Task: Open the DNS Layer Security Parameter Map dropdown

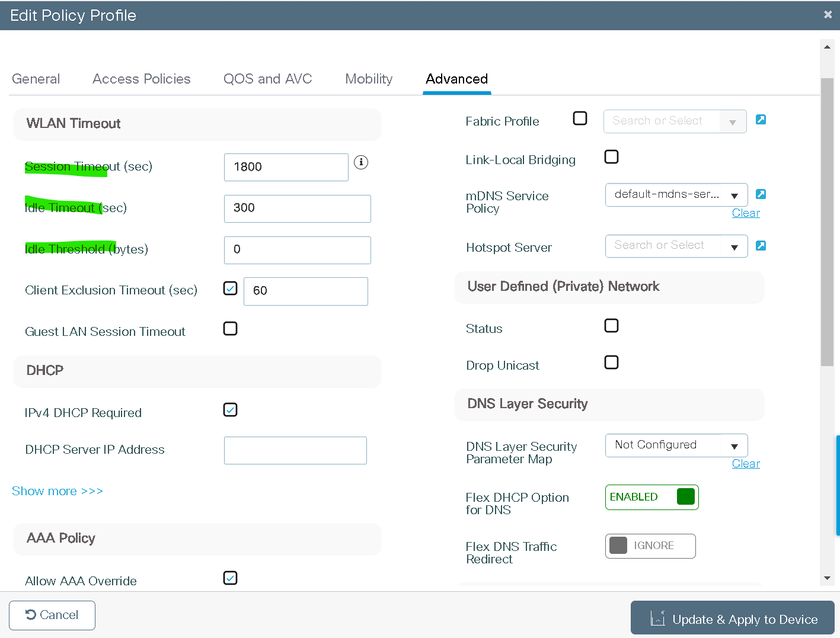Action: tap(734, 445)
